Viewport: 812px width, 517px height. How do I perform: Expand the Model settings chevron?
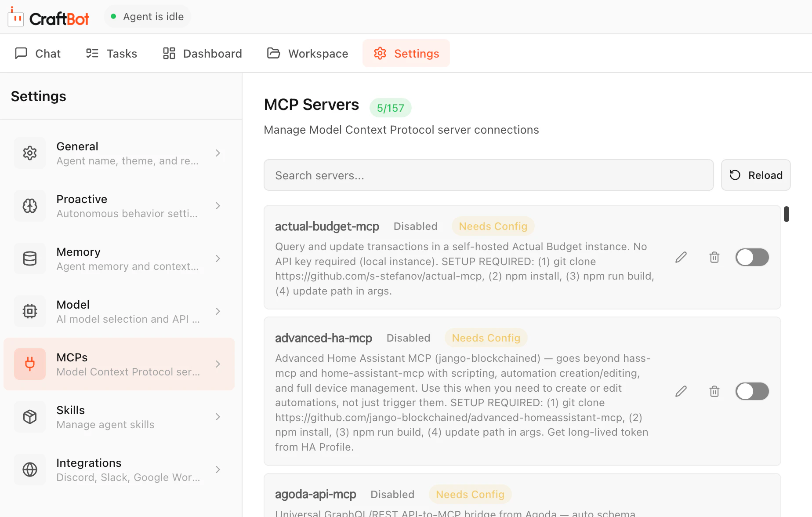coord(218,311)
